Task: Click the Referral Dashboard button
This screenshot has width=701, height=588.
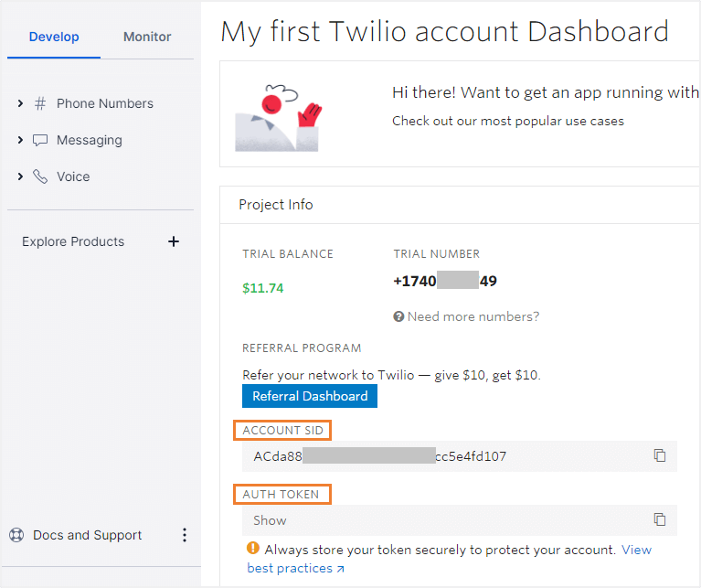Action: [x=310, y=396]
